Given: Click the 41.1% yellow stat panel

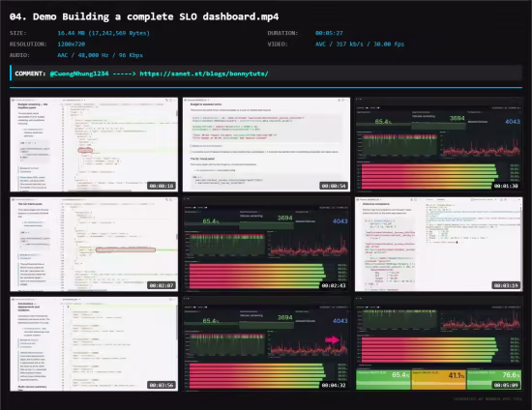Looking at the screenshot, I should pyautogui.click(x=438, y=380).
